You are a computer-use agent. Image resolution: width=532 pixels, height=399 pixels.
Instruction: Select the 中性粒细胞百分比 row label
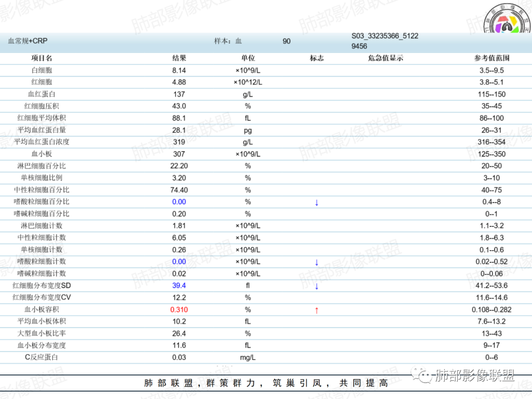click(x=42, y=190)
